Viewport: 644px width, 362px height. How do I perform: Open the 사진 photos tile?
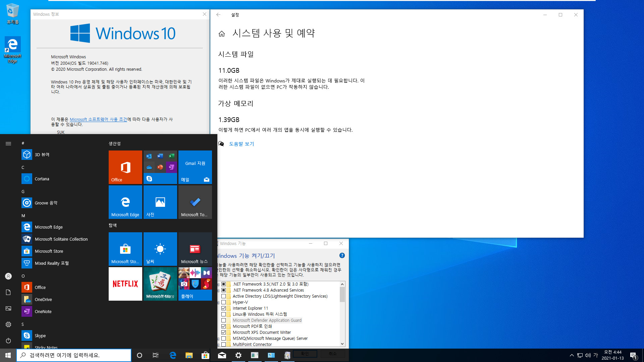(160, 202)
